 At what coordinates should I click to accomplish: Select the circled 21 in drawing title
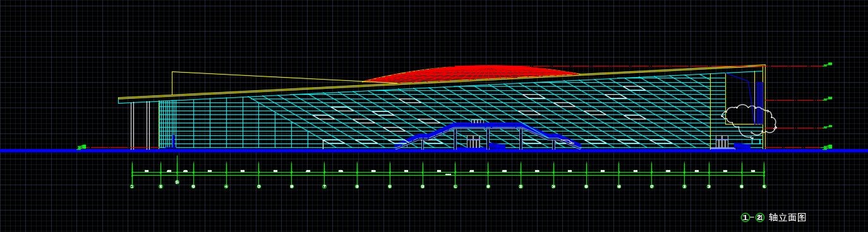pos(760,217)
